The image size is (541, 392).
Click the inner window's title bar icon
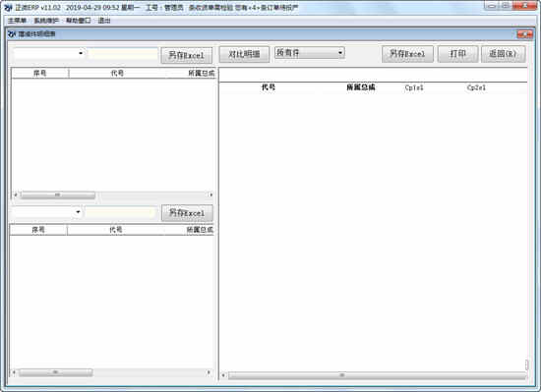point(12,33)
